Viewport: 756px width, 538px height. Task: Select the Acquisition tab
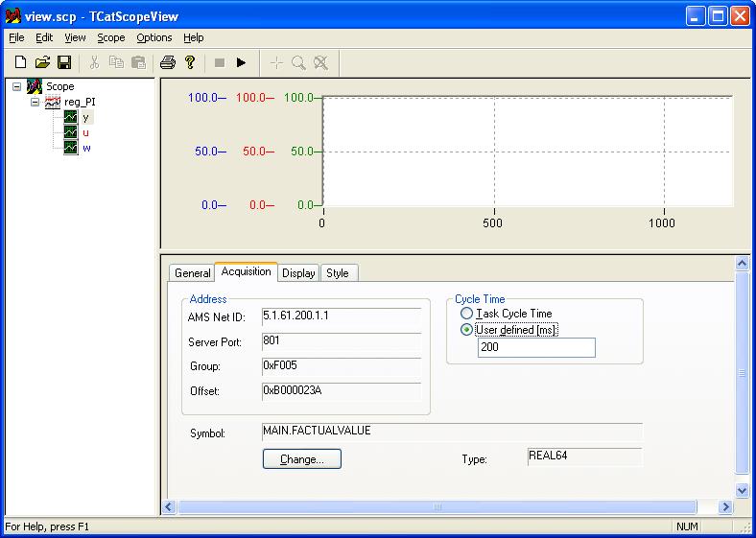(x=246, y=271)
